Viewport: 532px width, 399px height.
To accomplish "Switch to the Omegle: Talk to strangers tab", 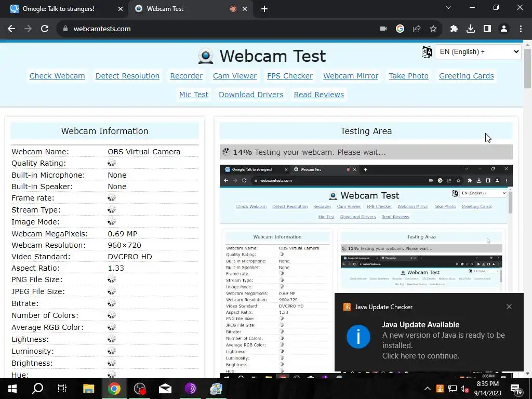I will point(63,9).
